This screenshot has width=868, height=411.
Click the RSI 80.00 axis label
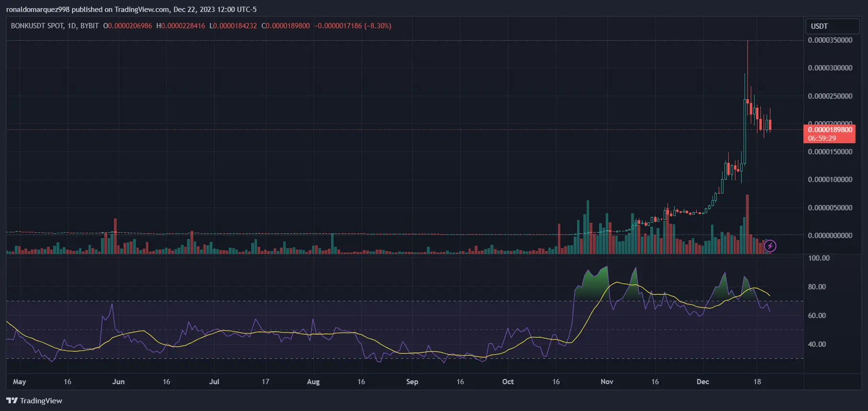[x=817, y=287]
